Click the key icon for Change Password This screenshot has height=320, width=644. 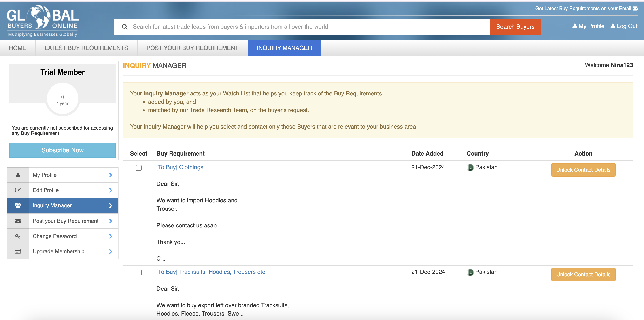[18, 236]
